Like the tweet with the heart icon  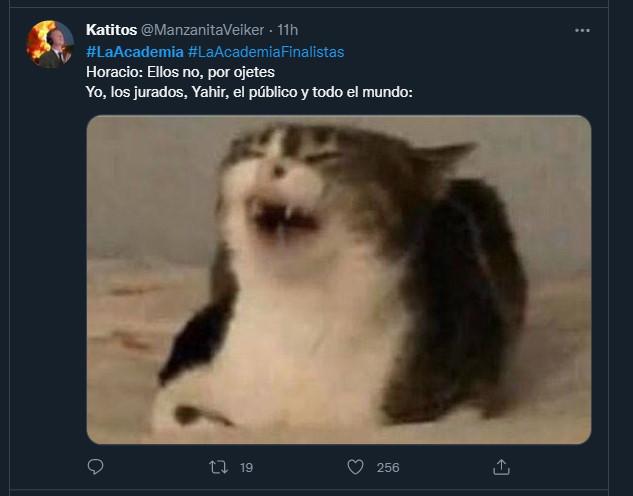click(354, 467)
